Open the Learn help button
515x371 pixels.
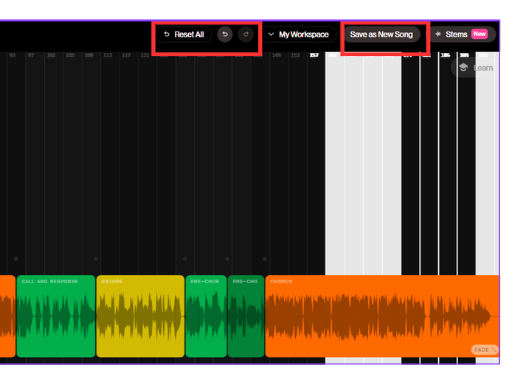click(476, 68)
